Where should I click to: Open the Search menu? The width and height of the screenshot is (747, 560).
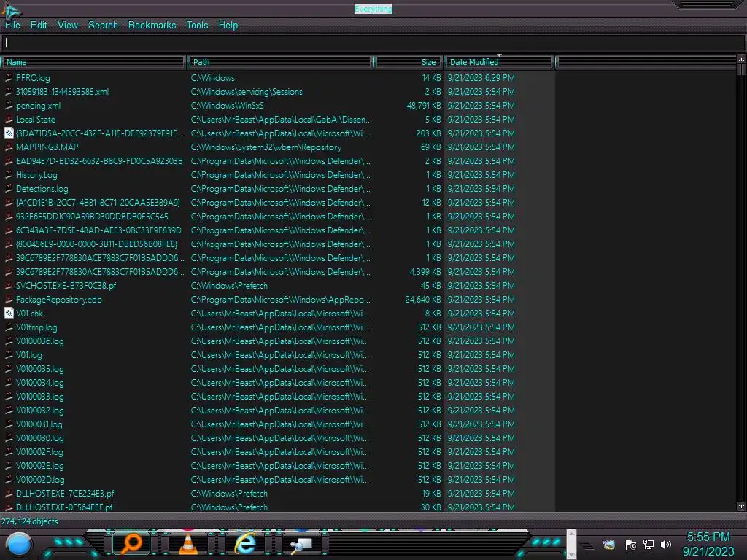[103, 26]
